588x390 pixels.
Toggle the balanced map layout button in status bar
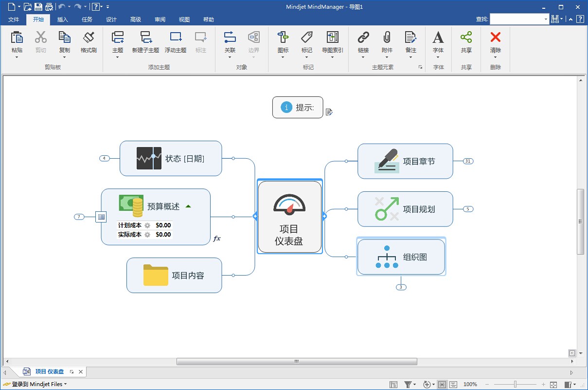point(442,384)
